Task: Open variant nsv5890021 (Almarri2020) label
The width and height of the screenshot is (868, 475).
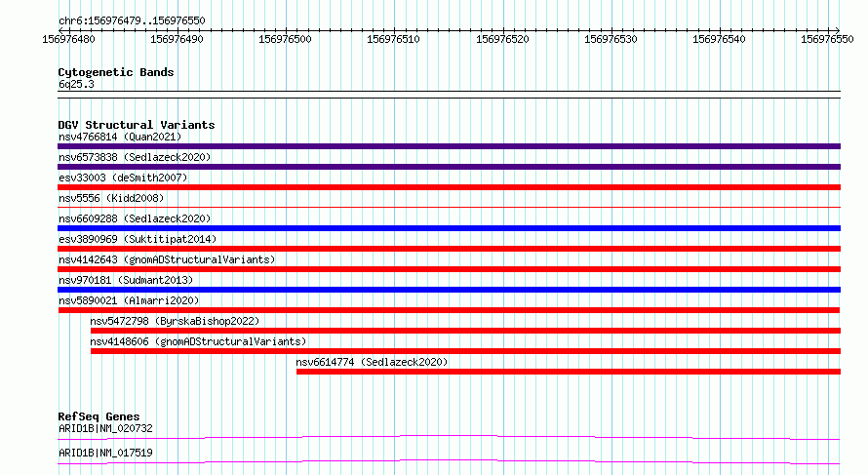Action: [129, 300]
